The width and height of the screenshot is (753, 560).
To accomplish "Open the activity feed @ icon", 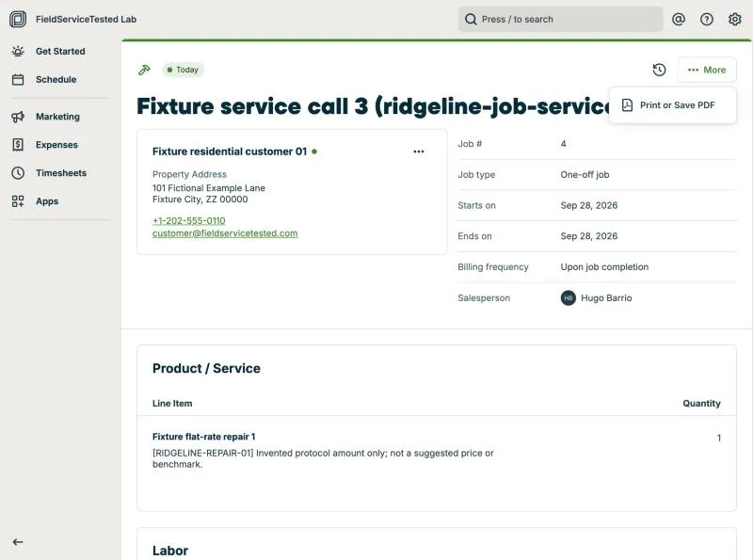I will point(679,19).
